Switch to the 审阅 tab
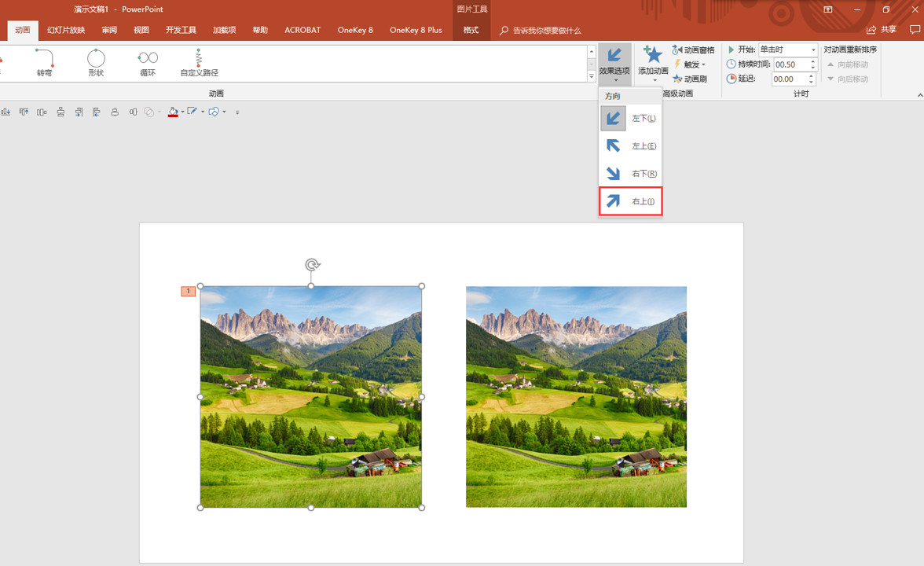Screen dimensions: 924x566 pyautogui.click(x=109, y=30)
